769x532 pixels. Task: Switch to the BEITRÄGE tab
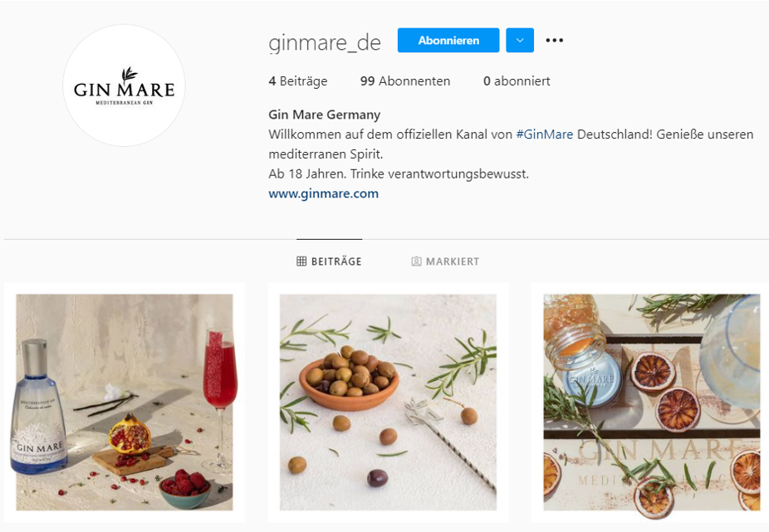point(329,261)
